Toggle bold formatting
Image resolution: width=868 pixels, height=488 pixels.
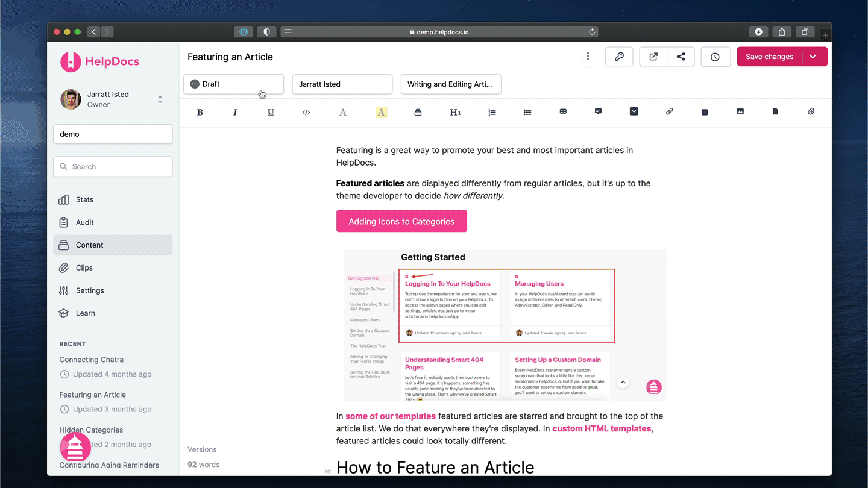point(200,112)
